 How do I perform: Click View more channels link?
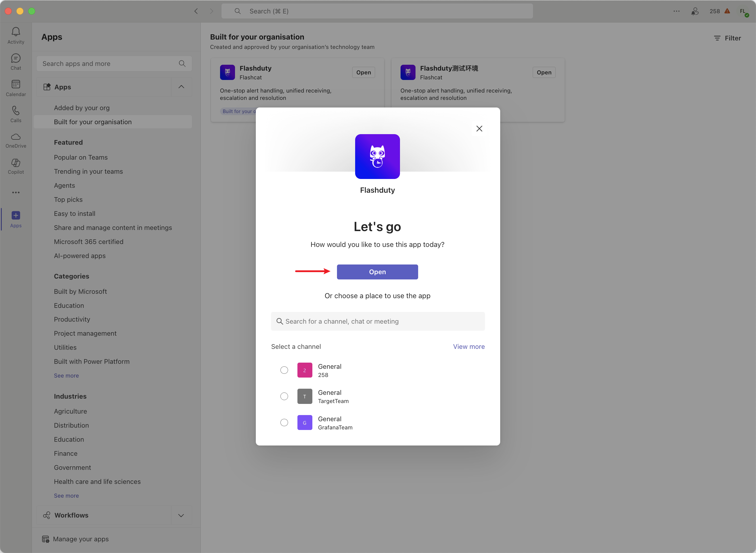click(x=469, y=347)
